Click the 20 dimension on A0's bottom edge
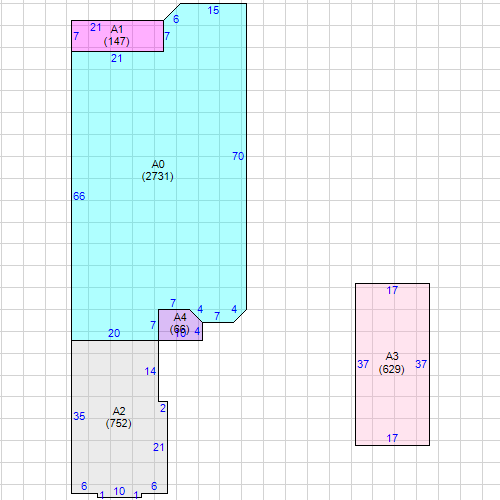500x500 pixels. 114,333
